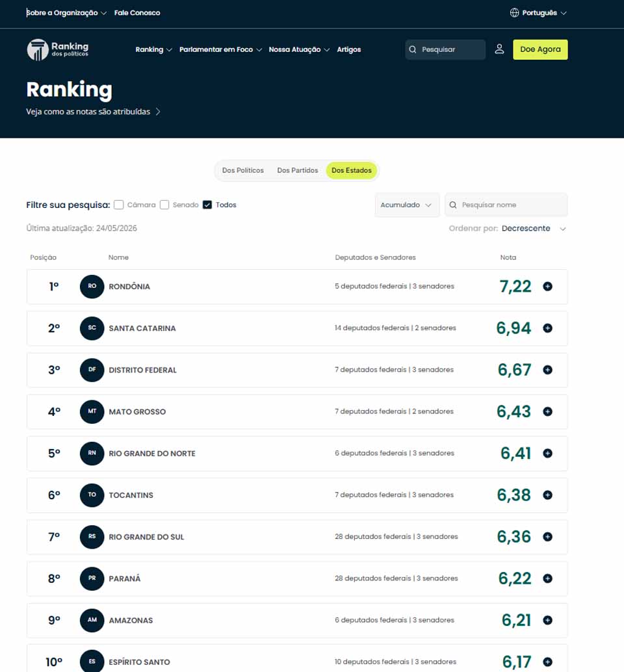Click the plus icon for Amazonas

(x=547, y=620)
